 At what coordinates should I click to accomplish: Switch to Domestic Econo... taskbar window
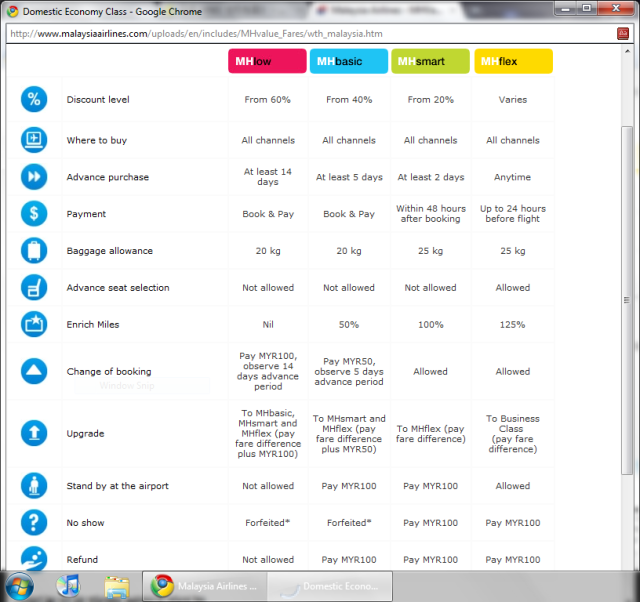tap(330, 586)
